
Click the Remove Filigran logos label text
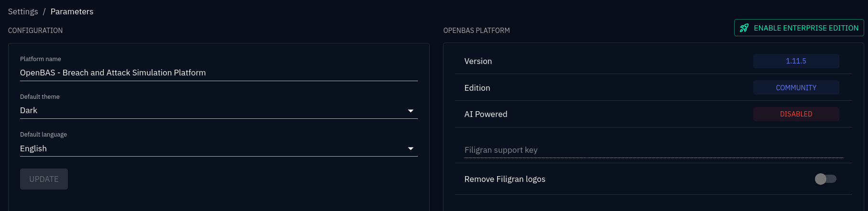(x=505, y=179)
